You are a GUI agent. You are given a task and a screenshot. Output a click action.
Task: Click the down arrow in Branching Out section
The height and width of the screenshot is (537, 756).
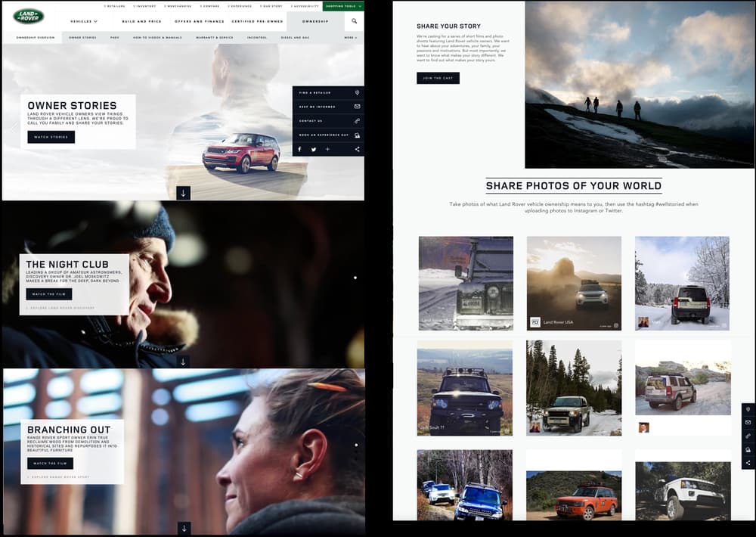click(184, 528)
